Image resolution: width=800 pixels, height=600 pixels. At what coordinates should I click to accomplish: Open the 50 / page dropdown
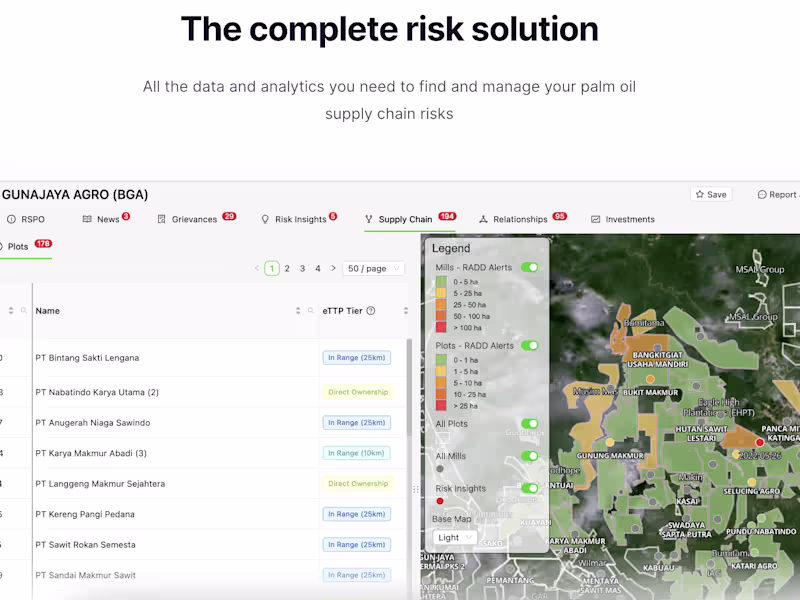pos(373,268)
